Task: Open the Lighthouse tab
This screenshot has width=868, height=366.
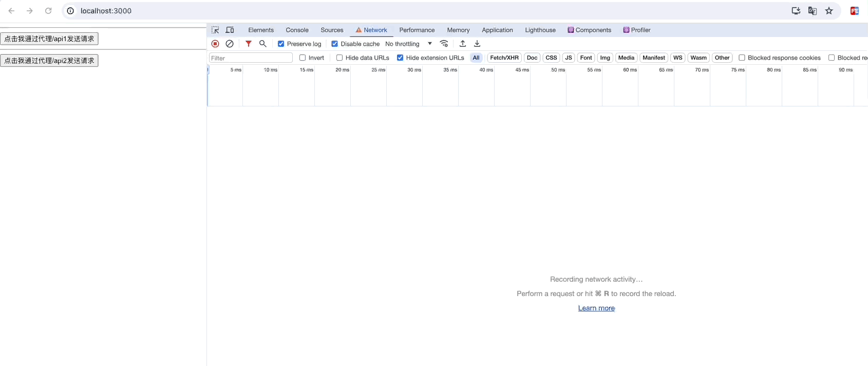Action: (x=540, y=30)
